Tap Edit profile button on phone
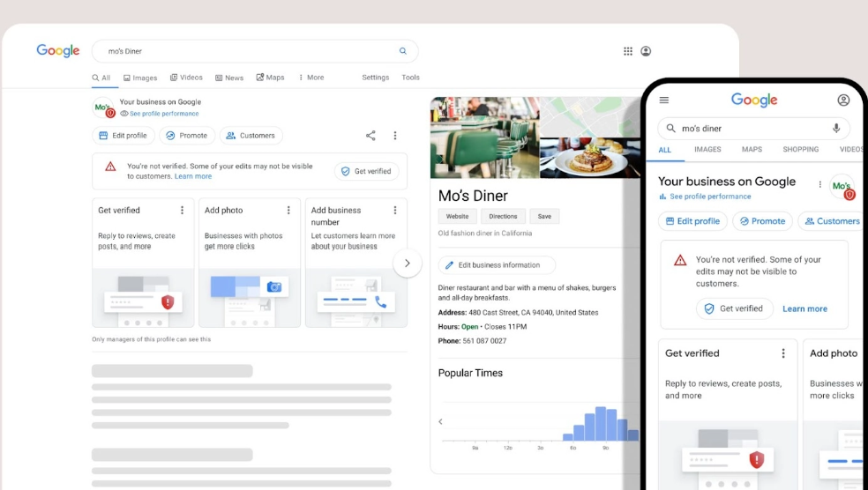Screen dimensions: 868x490 tap(692, 221)
